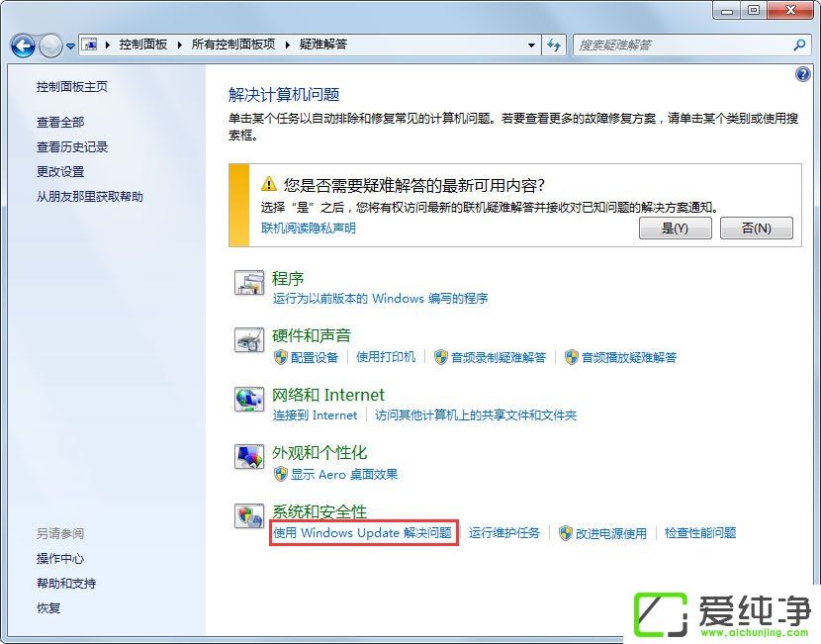Open 使用 Windows Update 解决问题 link
Screen dimensions: 821x644
point(363,533)
